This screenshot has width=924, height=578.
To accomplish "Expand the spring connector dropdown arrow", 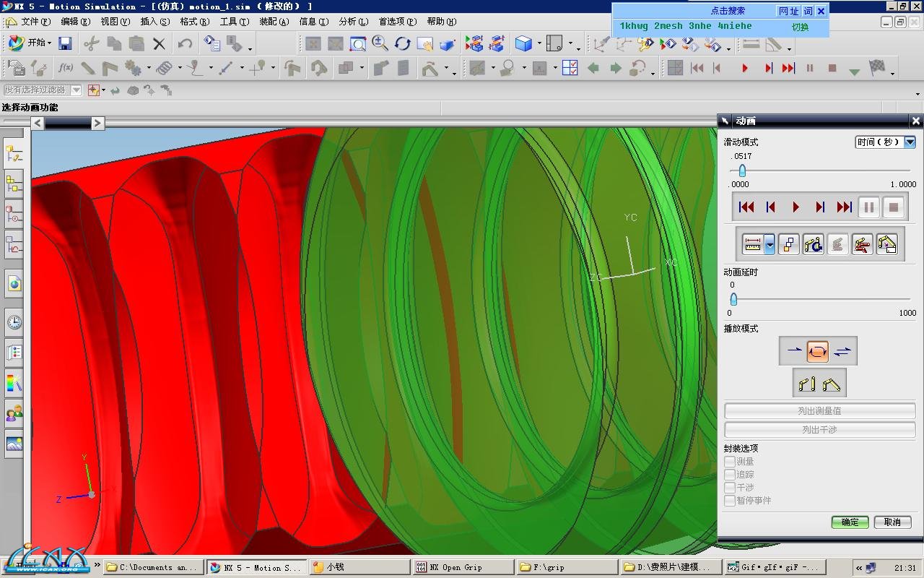I will pos(179,69).
